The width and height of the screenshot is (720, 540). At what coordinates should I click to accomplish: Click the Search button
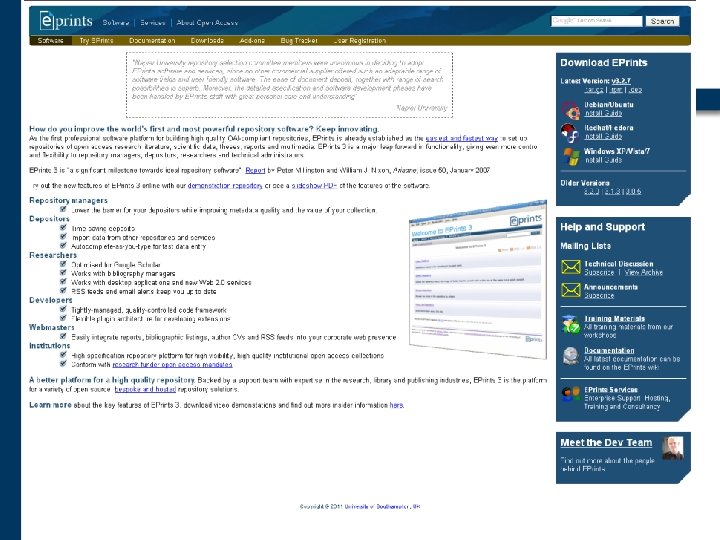(x=662, y=21)
